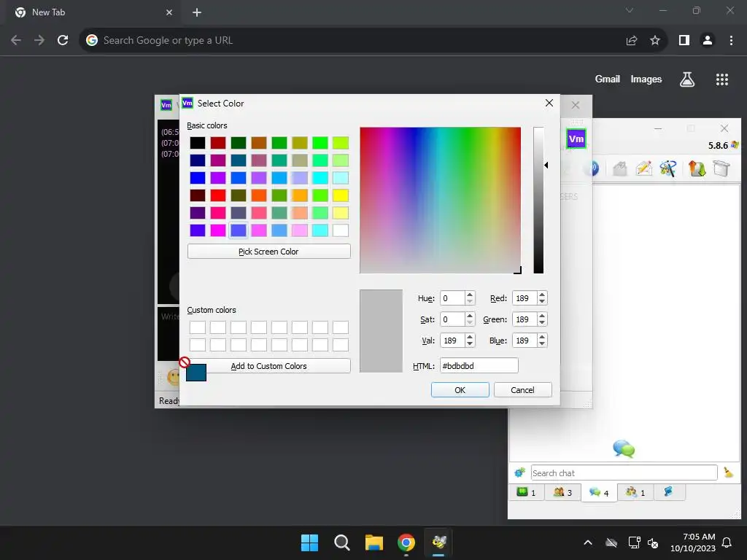Decrease the Green value stepper
Viewport: 747px width, 560px height.
click(x=542, y=322)
